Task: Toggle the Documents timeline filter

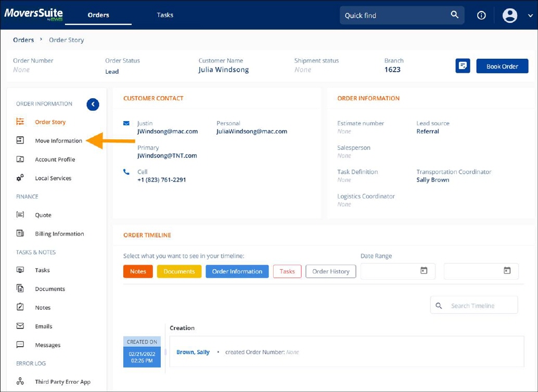Action: tap(179, 271)
